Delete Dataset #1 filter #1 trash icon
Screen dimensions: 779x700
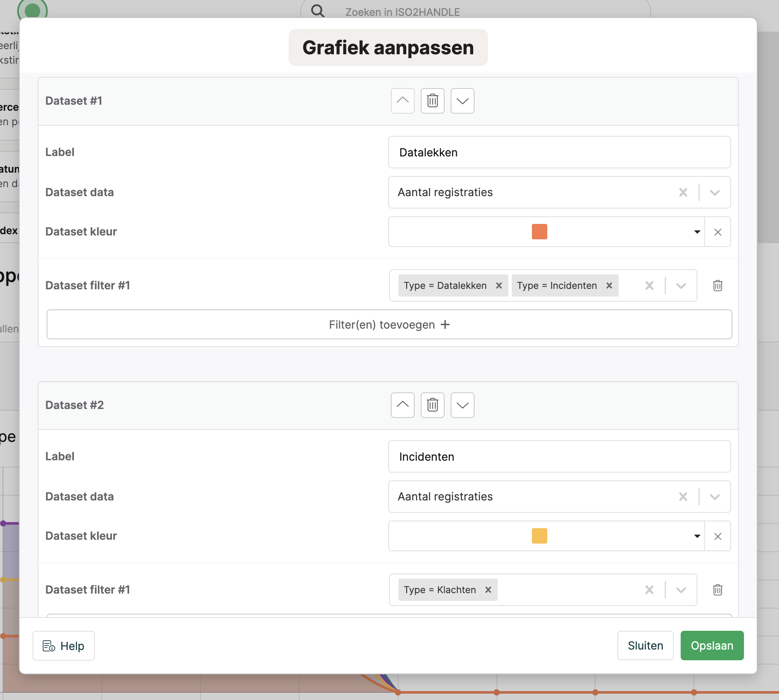click(x=717, y=285)
